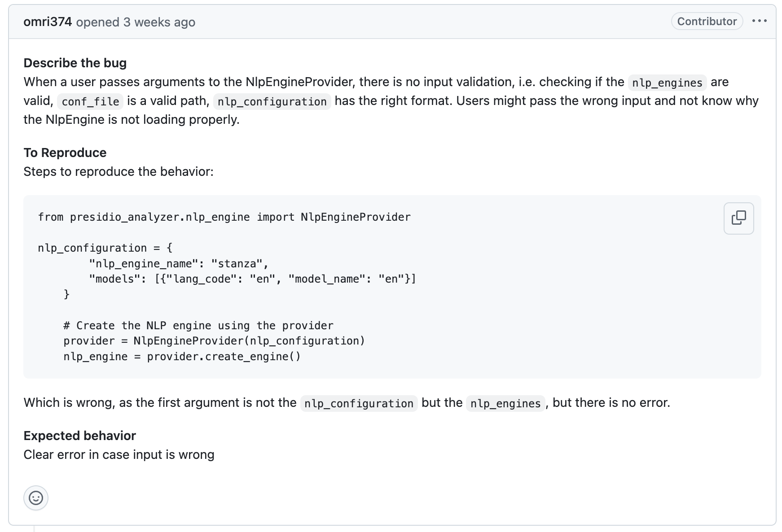Image resolution: width=782 pixels, height=532 pixels.
Task: Click the "nlp_engine_name": "stanza" line
Action: pos(179,264)
